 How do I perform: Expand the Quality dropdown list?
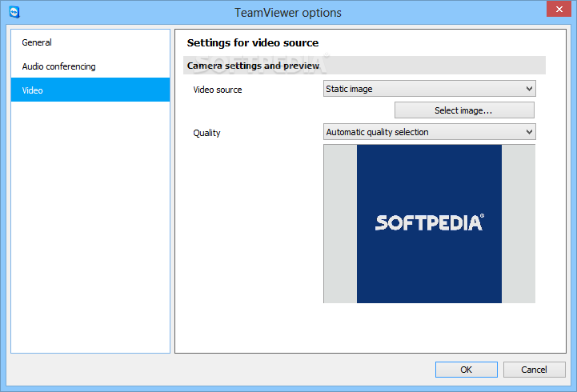[x=430, y=132]
